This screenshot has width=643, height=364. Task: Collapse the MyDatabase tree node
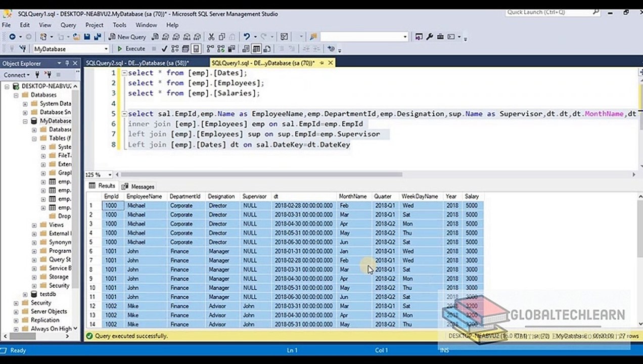coord(25,121)
